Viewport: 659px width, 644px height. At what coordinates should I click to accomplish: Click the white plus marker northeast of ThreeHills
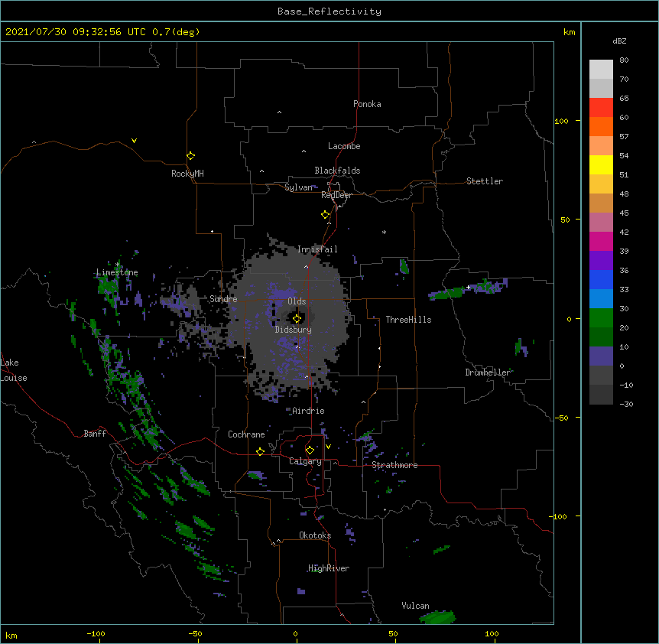click(x=468, y=287)
